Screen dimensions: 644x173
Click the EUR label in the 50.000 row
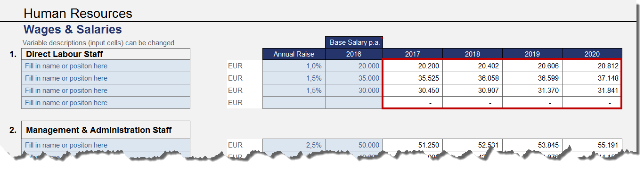235,145
